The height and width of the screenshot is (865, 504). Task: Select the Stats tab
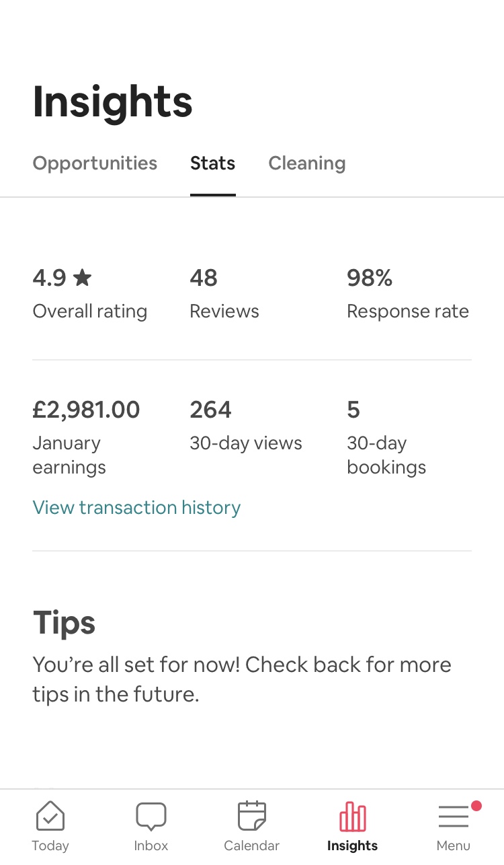click(x=212, y=163)
